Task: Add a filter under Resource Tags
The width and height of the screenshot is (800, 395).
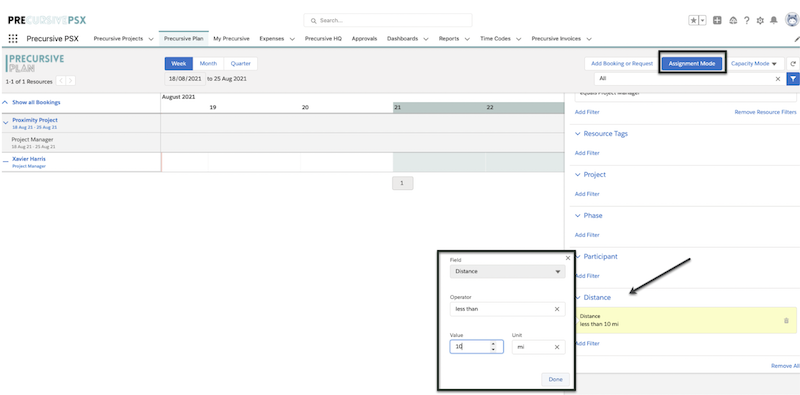Action: [x=587, y=153]
